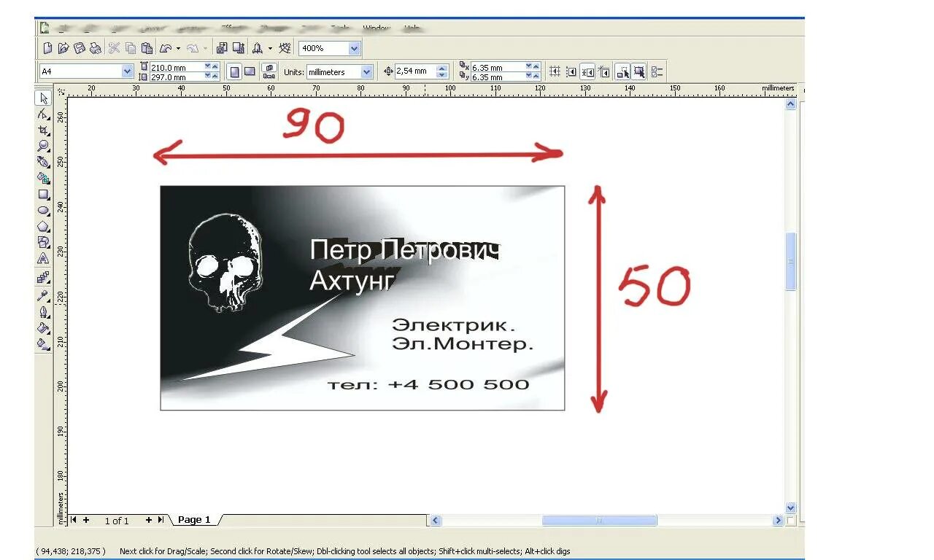The image size is (934, 560).
Task: Toggle Dynamic guides button
Action: (604, 71)
